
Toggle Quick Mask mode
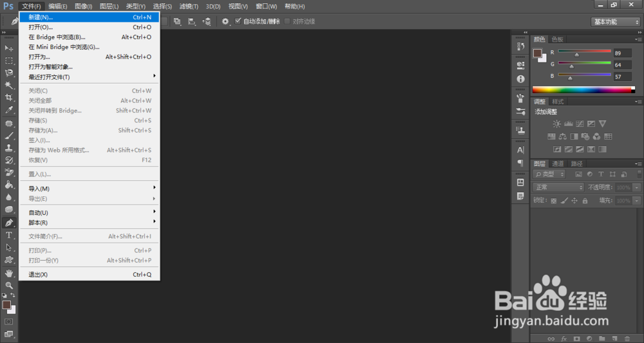(x=8, y=322)
